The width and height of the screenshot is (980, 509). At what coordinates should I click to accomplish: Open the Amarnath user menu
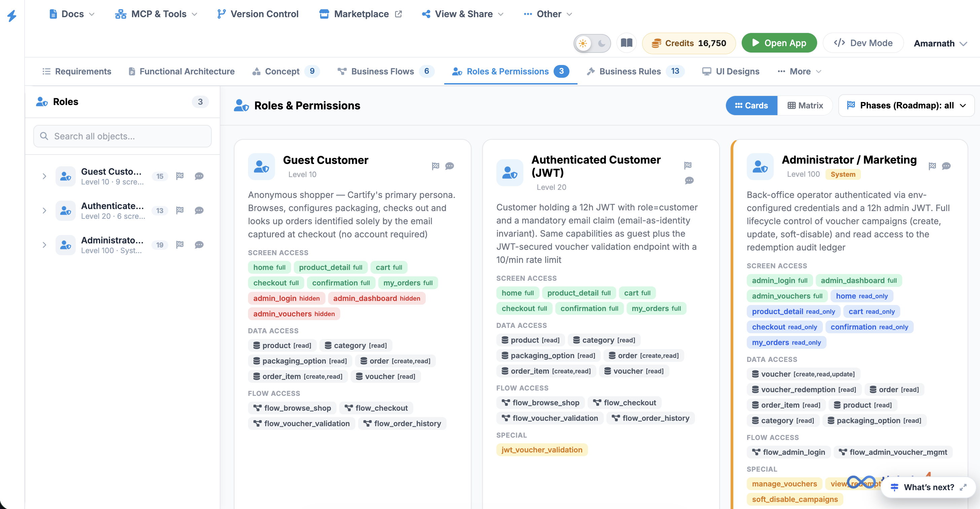(x=940, y=43)
